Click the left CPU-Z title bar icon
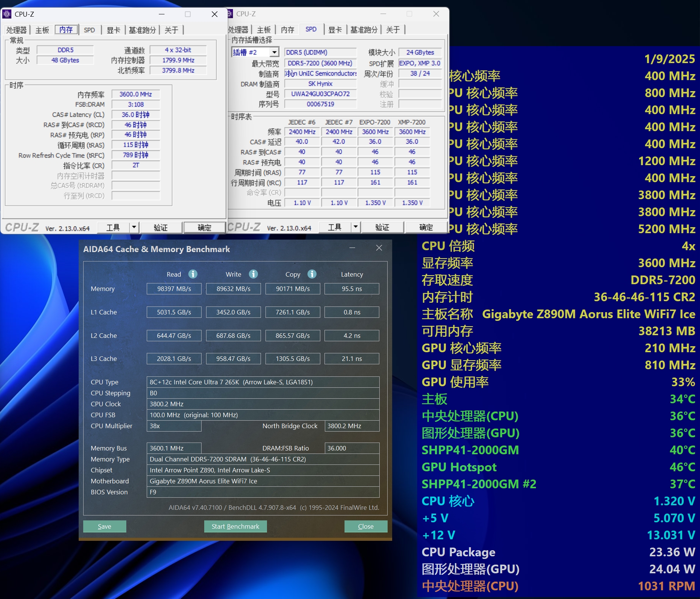Viewport: 700px width, 599px height. (7, 14)
